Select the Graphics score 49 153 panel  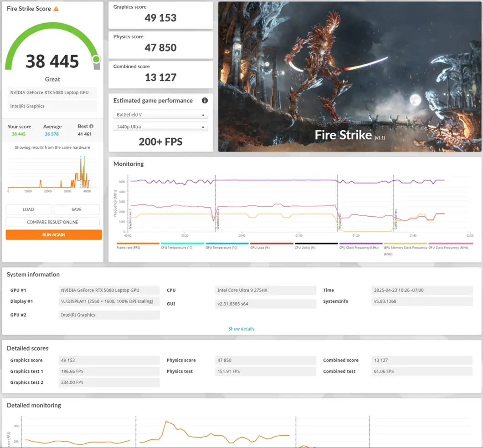click(160, 15)
